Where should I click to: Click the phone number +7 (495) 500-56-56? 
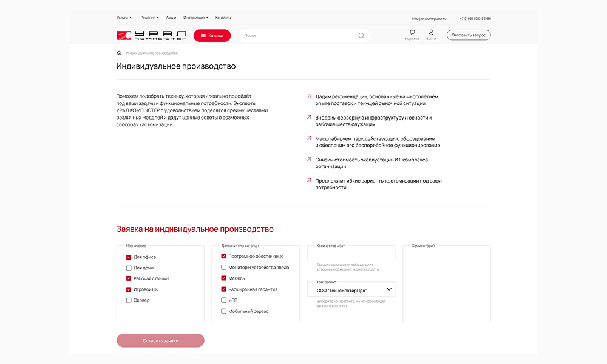pyautogui.click(x=475, y=18)
